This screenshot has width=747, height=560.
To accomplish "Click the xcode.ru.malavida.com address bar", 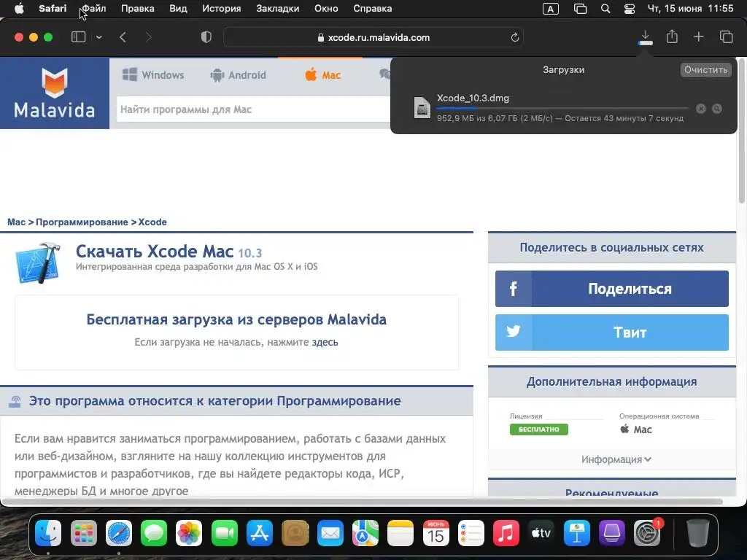I will [373, 37].
